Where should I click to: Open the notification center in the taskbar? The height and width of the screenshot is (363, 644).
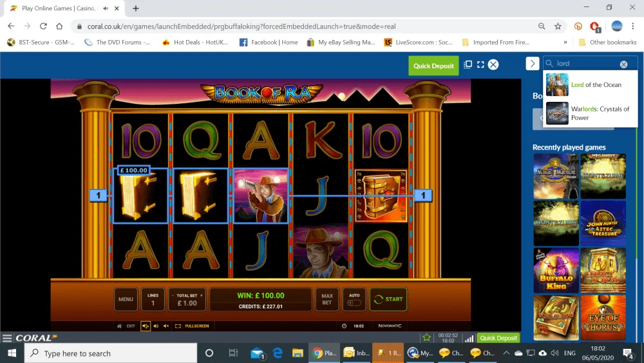627,353
